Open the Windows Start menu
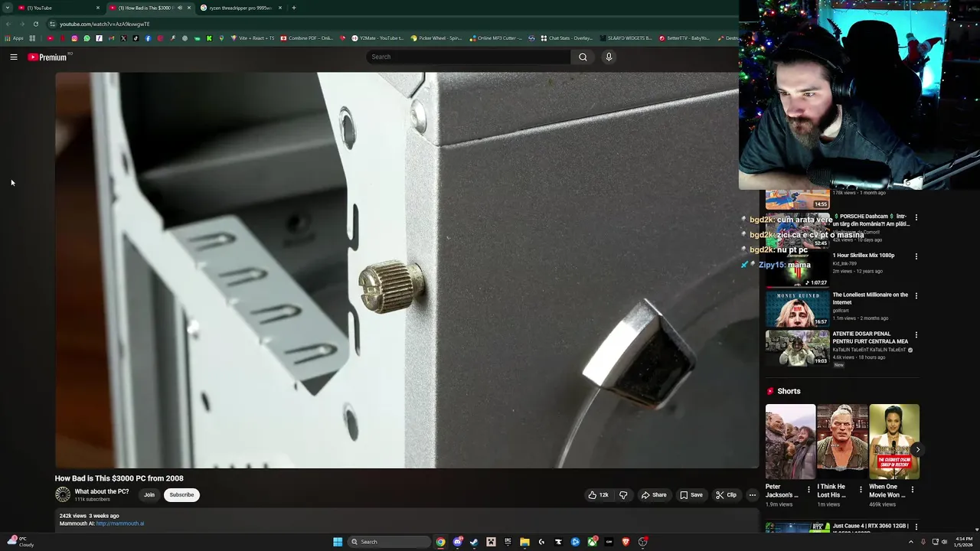The image size is (980, 551). (338, 542)
